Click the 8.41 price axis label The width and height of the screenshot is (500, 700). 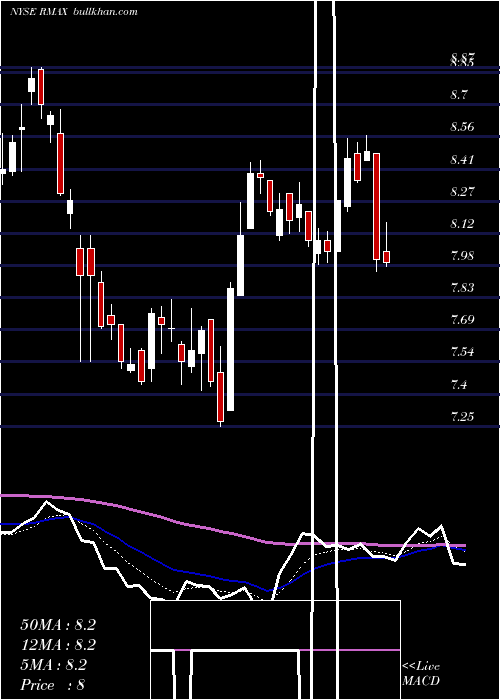pos(463,159)
